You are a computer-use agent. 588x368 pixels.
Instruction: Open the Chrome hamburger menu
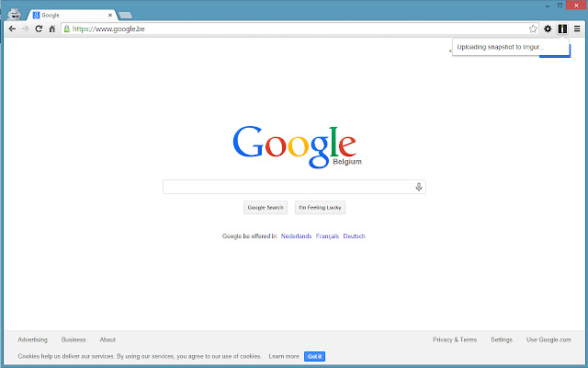coord(577,29)
